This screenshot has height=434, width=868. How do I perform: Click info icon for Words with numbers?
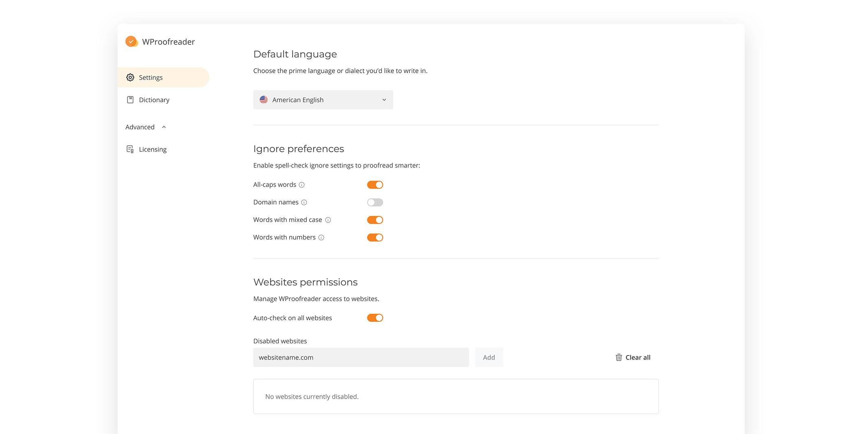click(x=321, y=238)
